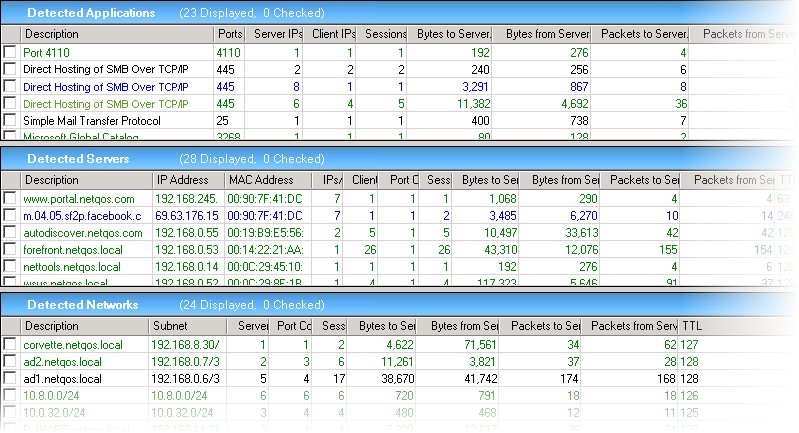Viewport: 799px width, 433px height.
Task: Select the ad1.netqos.local network checkbox
Action: (x=10, y=378)
